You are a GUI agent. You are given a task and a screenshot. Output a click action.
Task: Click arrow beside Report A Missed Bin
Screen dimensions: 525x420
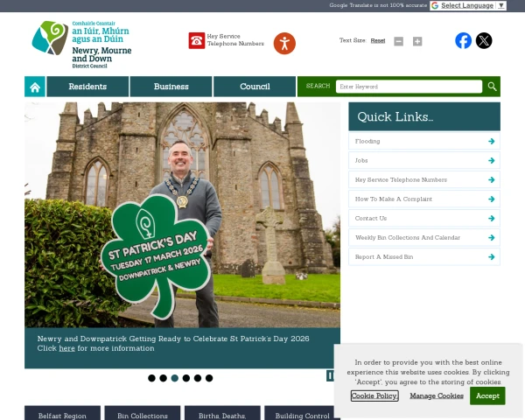coord(491,257)
